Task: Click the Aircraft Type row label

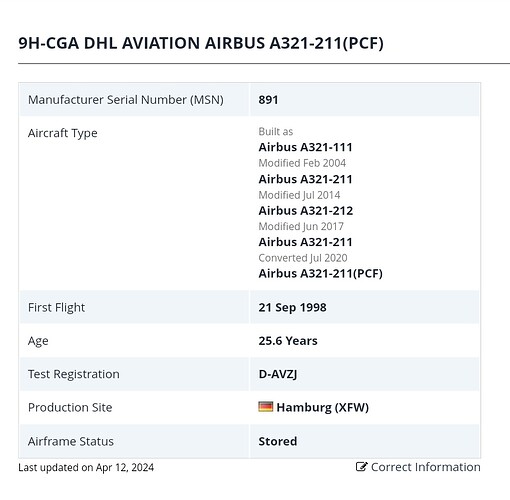Action: [x=63, y=133]
